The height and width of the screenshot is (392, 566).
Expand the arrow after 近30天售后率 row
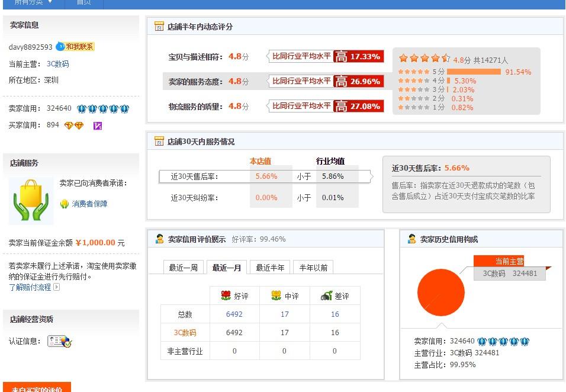click(x=371, y=176)
